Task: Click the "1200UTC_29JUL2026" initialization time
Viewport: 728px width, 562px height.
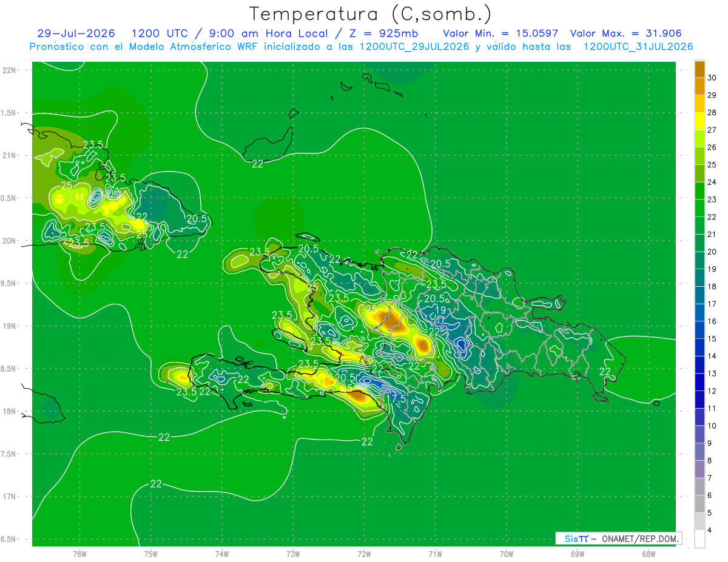Action: coord(415,46)
